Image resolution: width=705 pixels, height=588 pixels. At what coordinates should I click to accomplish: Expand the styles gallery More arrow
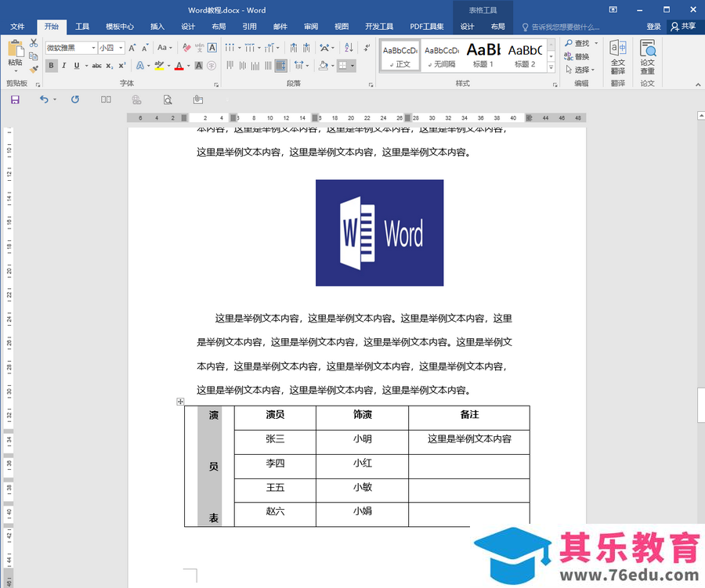551,67
